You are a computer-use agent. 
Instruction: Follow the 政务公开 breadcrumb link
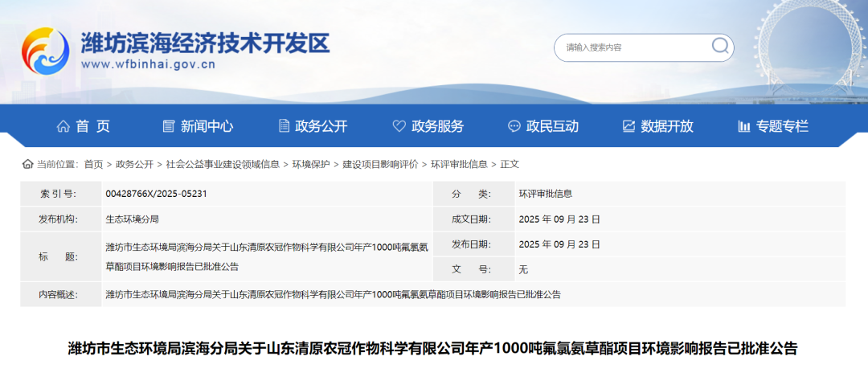(134, 164)
